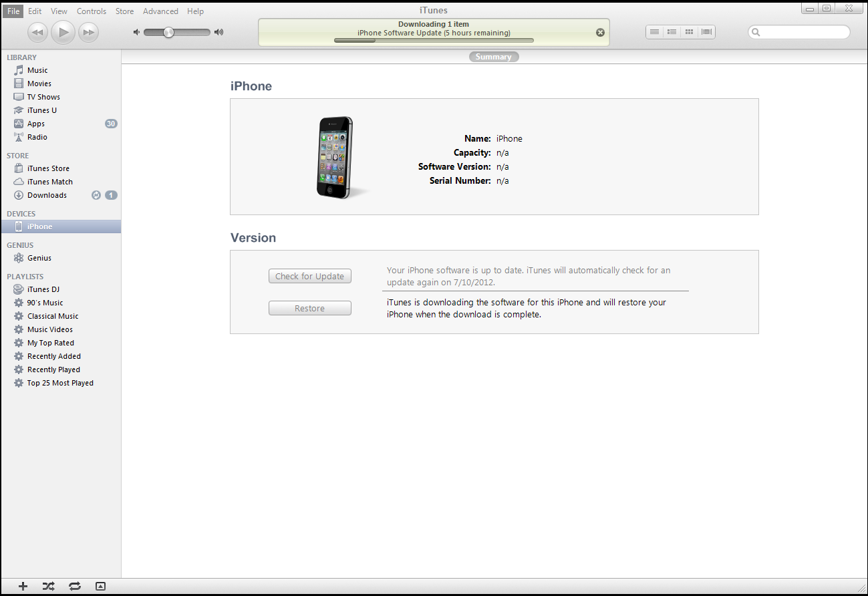Toggle repeat mode
The image size is (868, 596).
75,586
